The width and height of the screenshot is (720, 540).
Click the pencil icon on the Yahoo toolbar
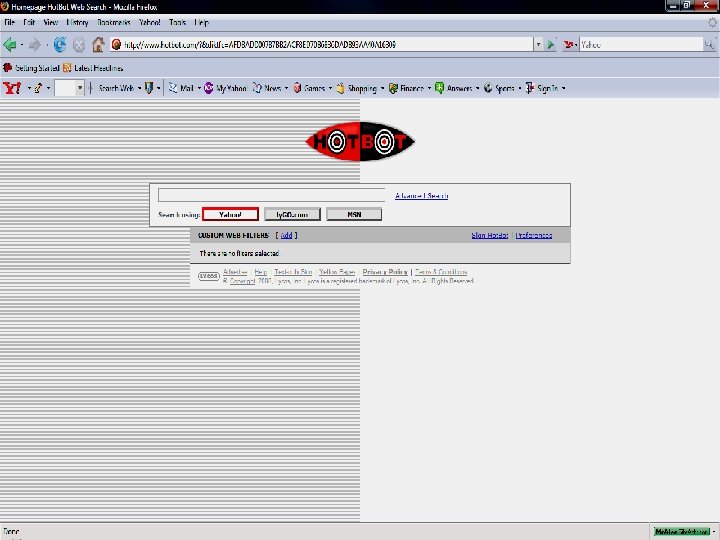coord(38,88)
